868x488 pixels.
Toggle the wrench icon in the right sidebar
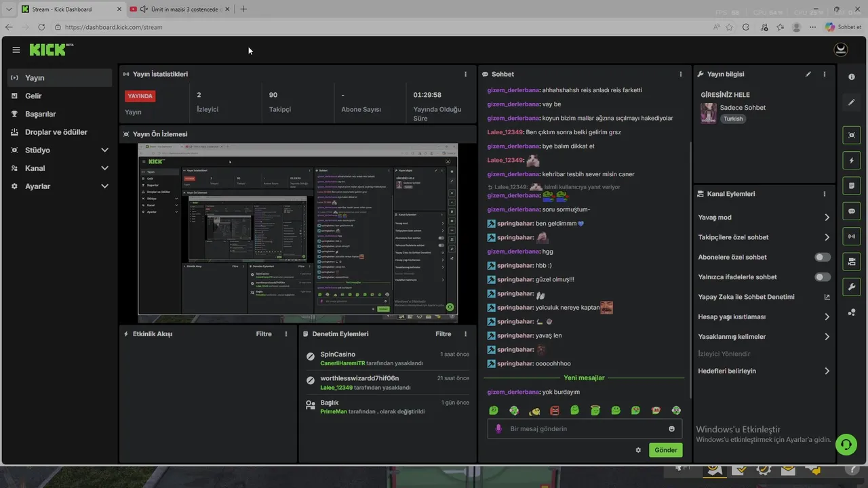[852, 287]
